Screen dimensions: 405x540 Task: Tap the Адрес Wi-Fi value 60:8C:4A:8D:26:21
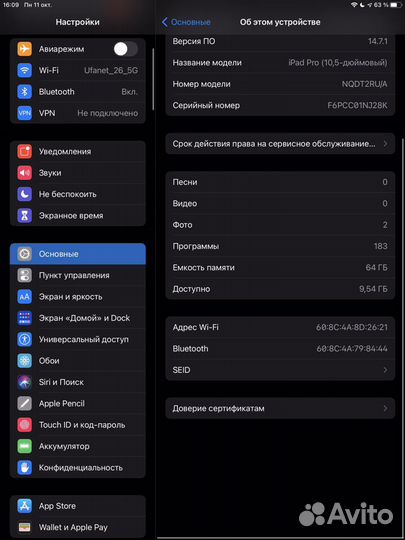point(352,327)
